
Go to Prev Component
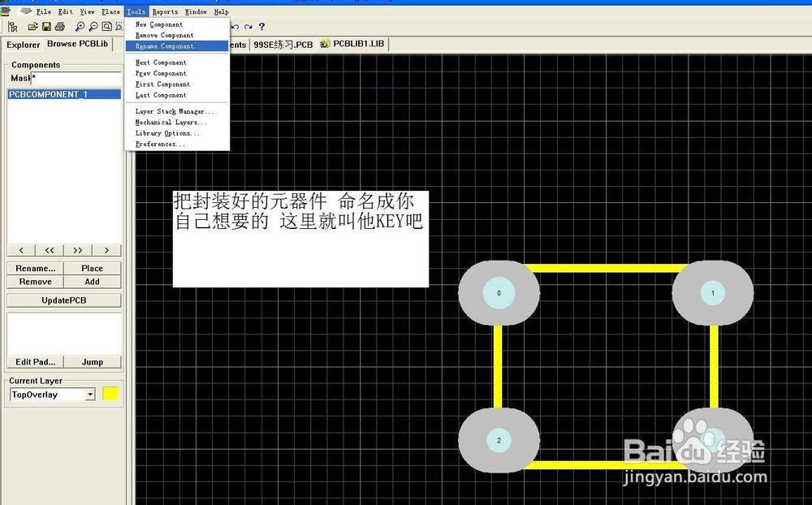pyautogui.click(x=177, y=73)
